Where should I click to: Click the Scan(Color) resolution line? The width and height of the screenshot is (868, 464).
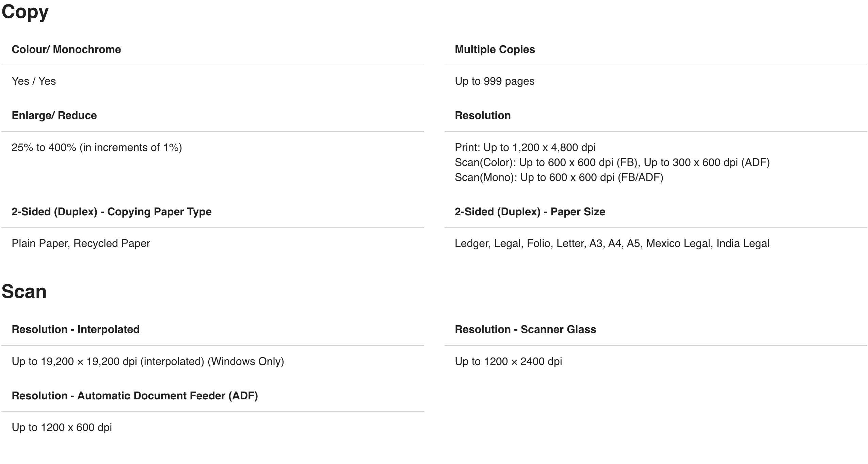(612, 162)
